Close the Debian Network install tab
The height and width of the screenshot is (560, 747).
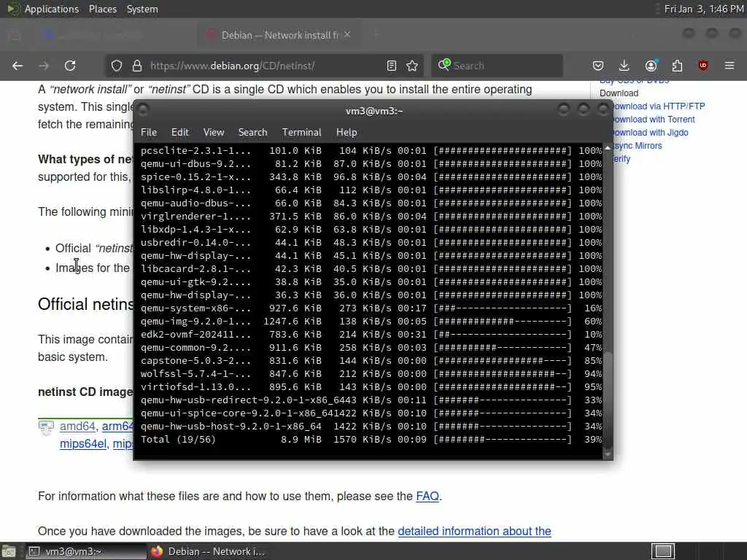pyautogui.click(x=347, y=35)
